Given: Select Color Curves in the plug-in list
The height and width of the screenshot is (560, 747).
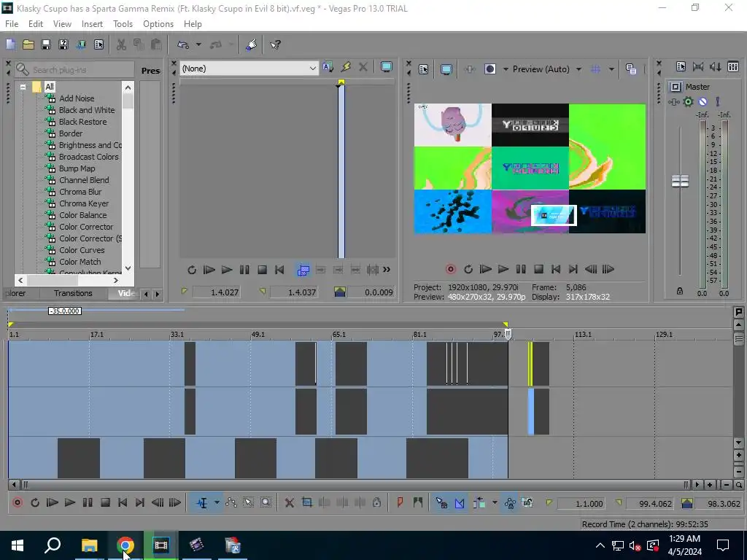Looking at the screenshot, I should [82, 250].
